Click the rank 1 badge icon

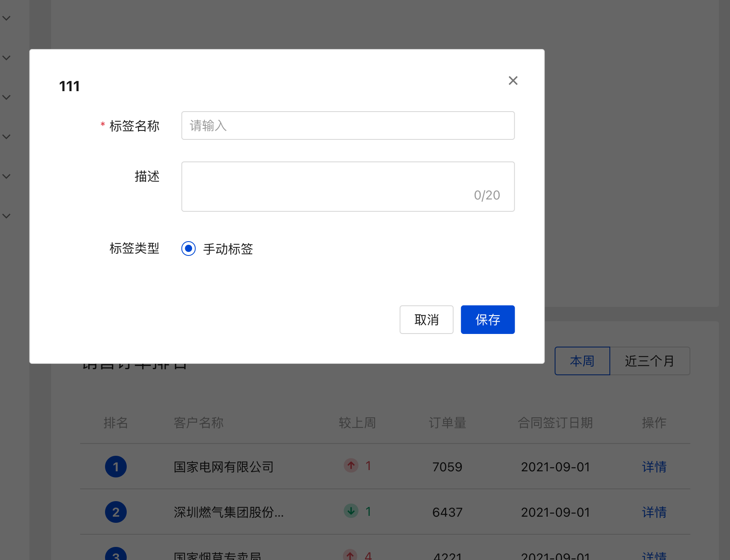click(116, 467)
